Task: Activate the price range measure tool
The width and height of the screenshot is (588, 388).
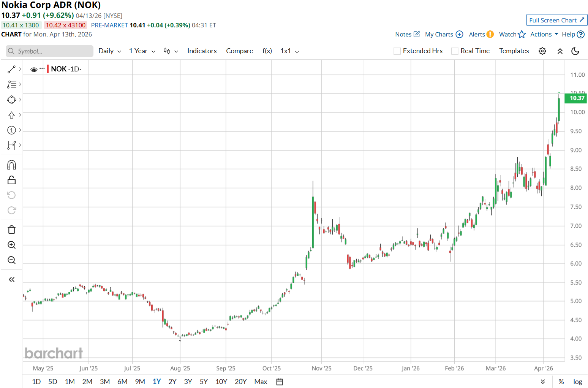Action: pyautogui.click(x=11, y=145)
